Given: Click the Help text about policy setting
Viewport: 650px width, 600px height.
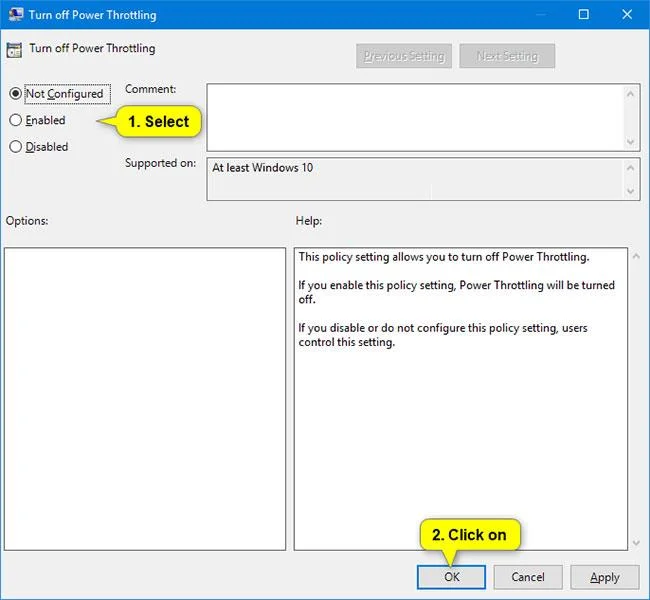Looking at the screenshot, I should coord(456,299).
